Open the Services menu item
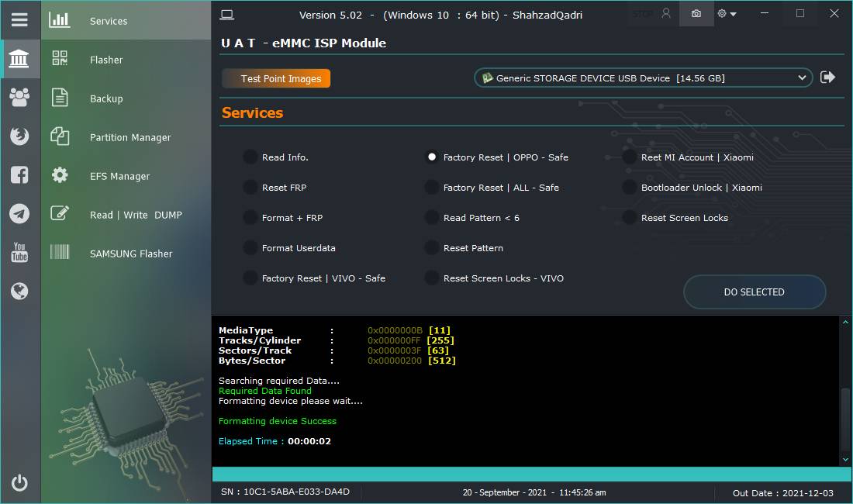The image size is (853, 504). (126, 20)
